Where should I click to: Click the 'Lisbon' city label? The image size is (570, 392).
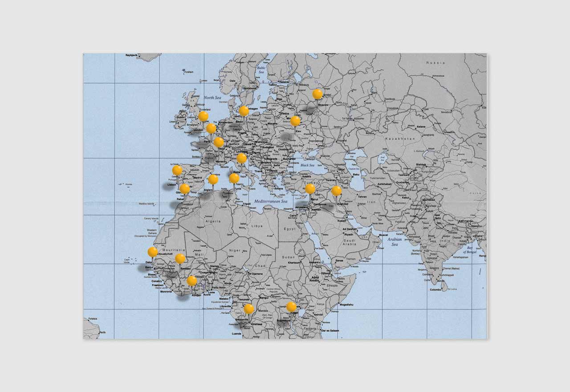coord(172,184)
